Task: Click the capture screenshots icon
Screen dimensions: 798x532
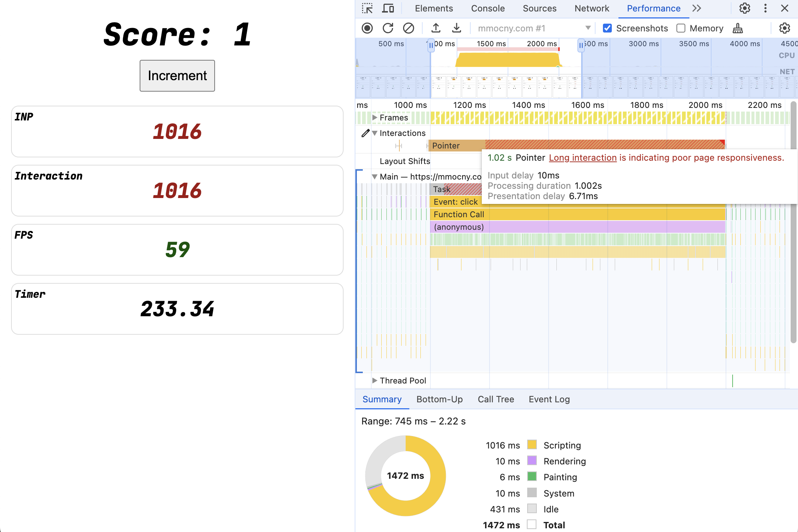Action: coord(607,28)
